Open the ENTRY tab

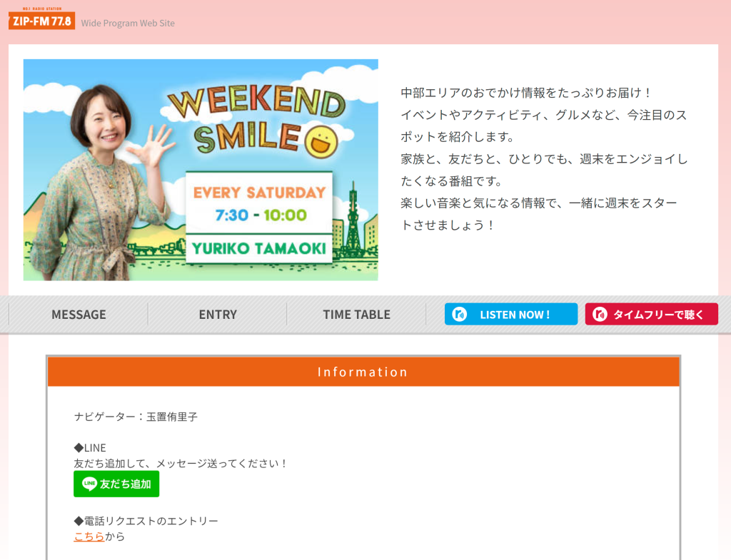[218, 315]
